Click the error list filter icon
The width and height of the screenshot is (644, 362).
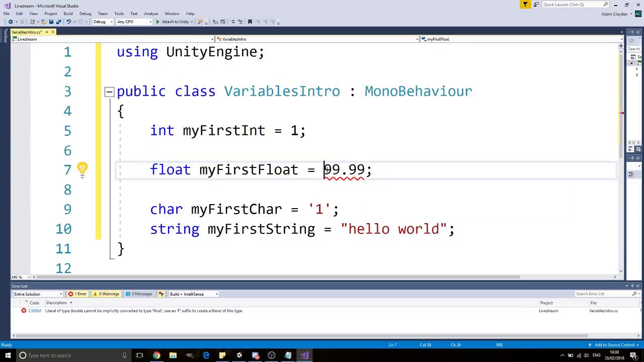tap(161, 294)
